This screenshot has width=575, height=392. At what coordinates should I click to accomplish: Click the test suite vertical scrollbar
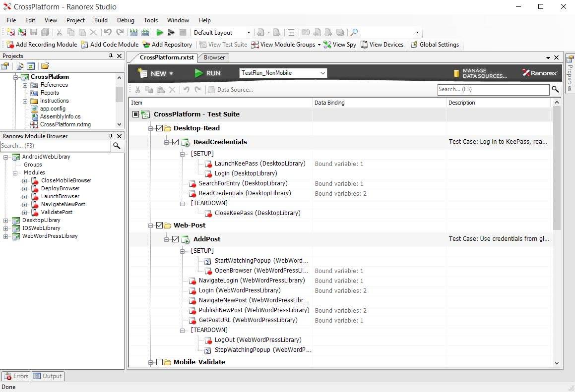557,168
